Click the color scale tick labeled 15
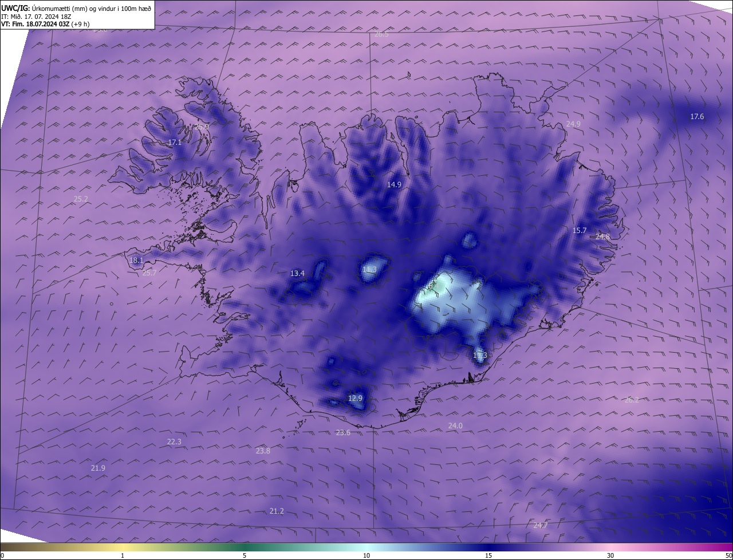The image size is (733, 560). (x=488, y=555)
